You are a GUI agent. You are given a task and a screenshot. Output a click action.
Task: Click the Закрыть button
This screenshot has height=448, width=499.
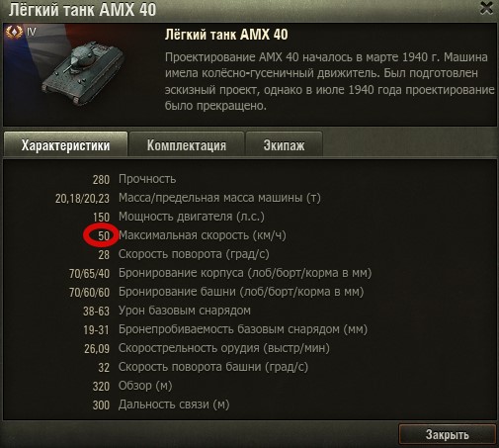point(447,434)
